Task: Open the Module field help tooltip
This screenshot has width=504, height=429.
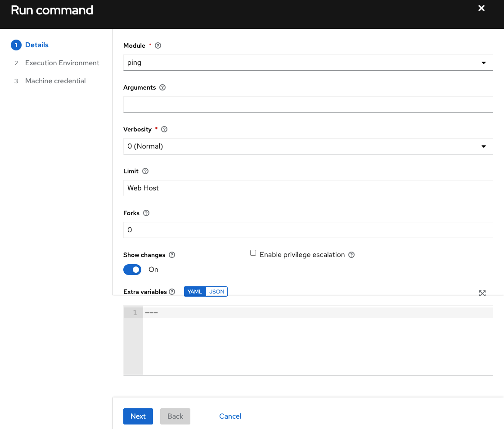Action: point(157,45)
